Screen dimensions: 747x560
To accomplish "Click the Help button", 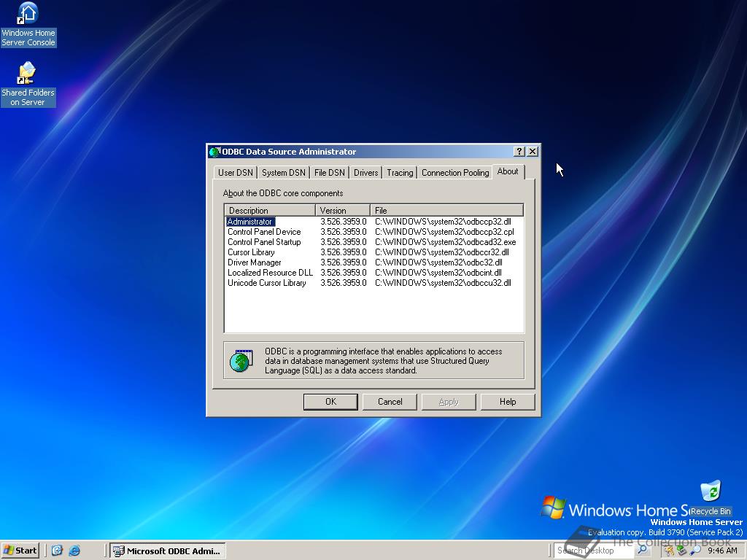I will coord(508,402).
